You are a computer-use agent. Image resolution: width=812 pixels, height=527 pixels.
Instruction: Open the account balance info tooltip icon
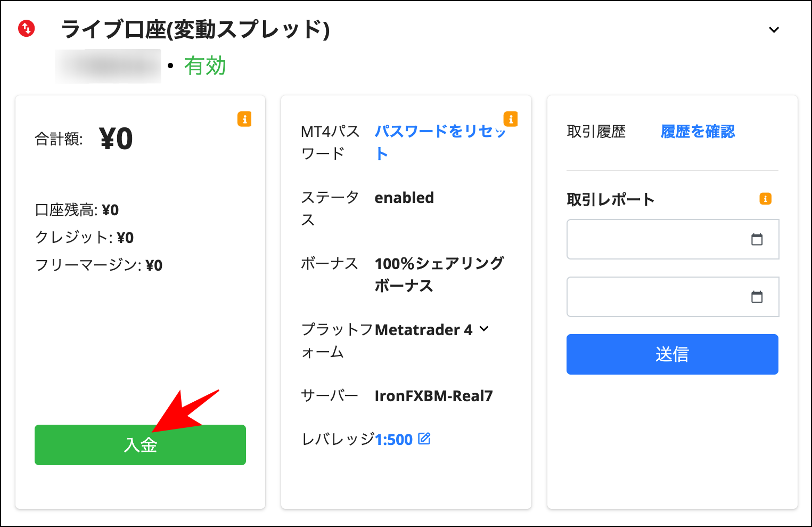tap(244, 119)
